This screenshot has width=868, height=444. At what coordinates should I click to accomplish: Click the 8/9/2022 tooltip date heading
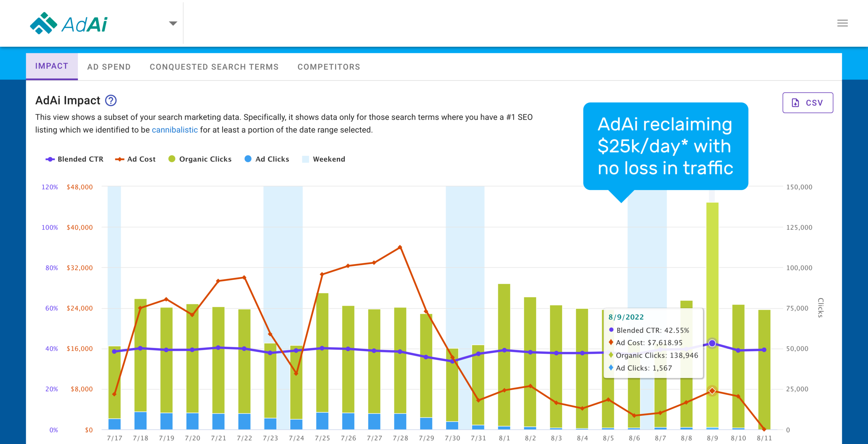click(x=626, y=317)
